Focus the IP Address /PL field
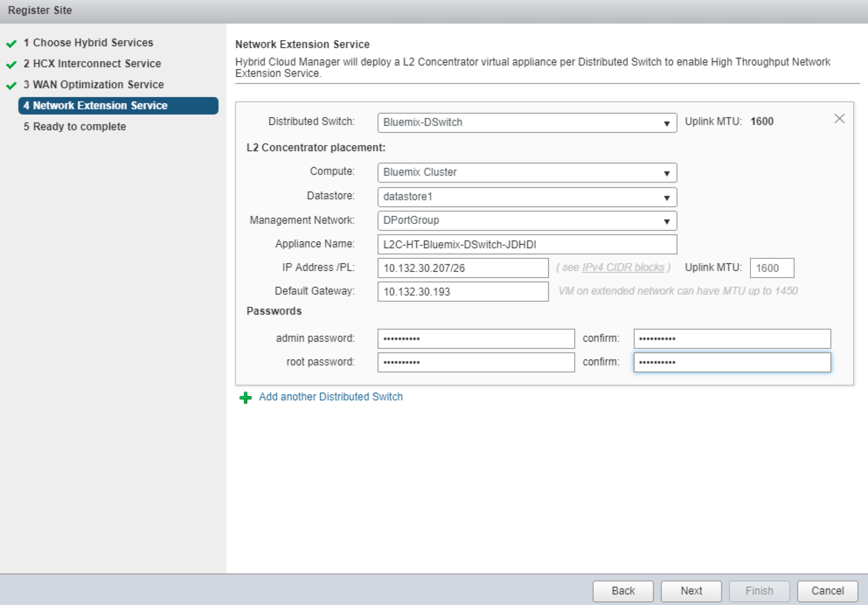 462,268
